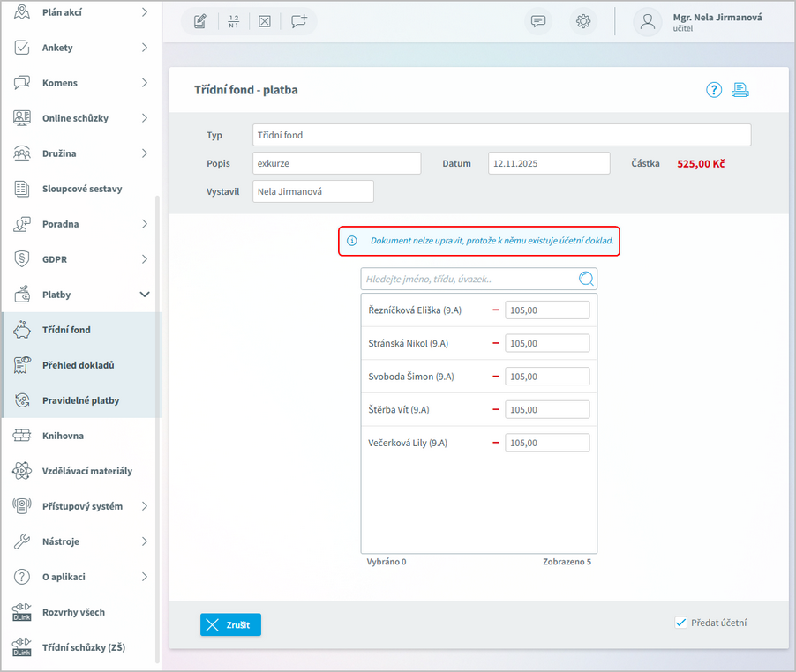Remove Řezníčková Eliška using red minus
This screenshot has width=796, height=672.
coord(496,310)
